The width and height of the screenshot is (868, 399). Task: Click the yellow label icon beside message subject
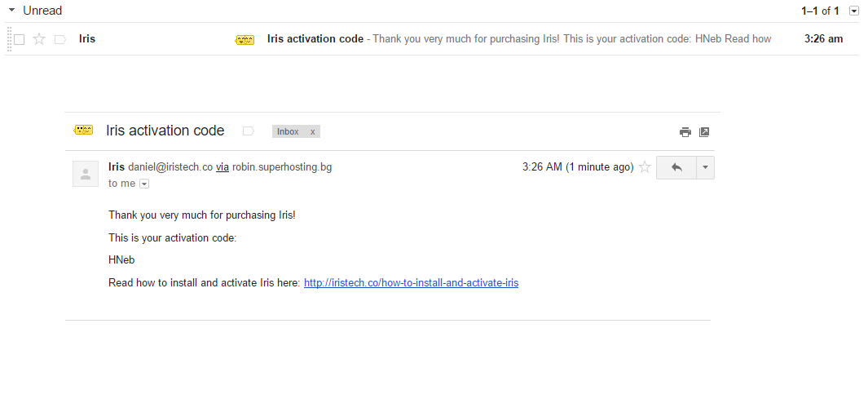83,131
